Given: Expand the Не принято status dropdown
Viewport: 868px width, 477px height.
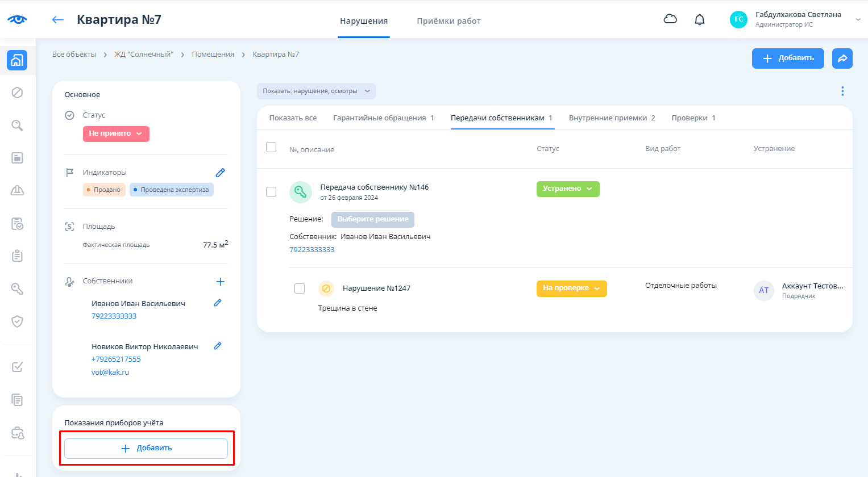Looking at the screenshot, I should pyautogui.click(x=116, y=134).
